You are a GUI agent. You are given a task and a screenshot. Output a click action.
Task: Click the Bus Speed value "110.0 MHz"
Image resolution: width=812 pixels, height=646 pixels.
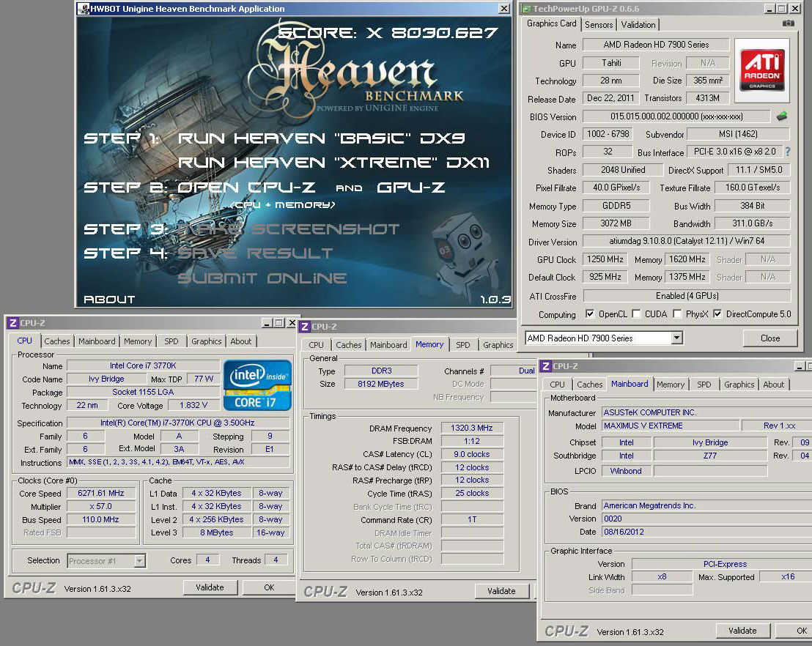pyautogui.click(x=101, y=519)
